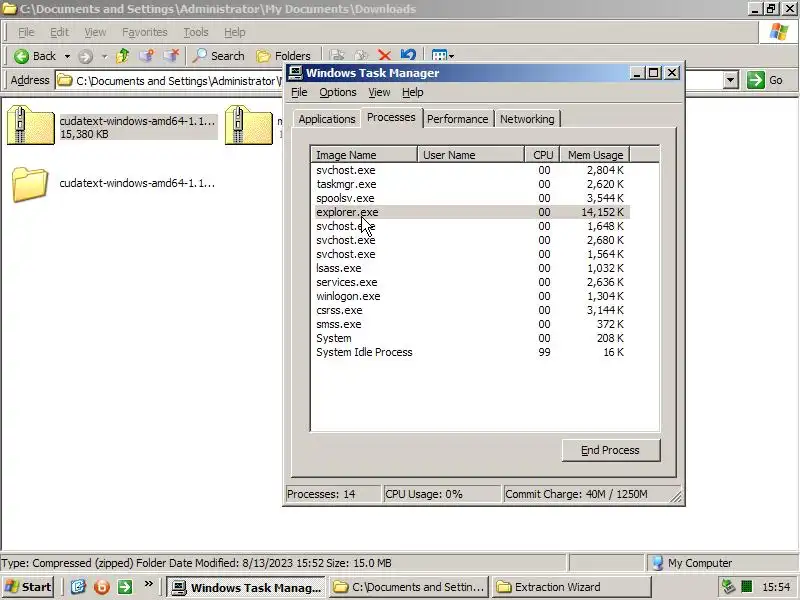The height and width of the screenshot is (600, 800).
Task: Click red Delete icon in toolbar
Action: coord(384,55)
